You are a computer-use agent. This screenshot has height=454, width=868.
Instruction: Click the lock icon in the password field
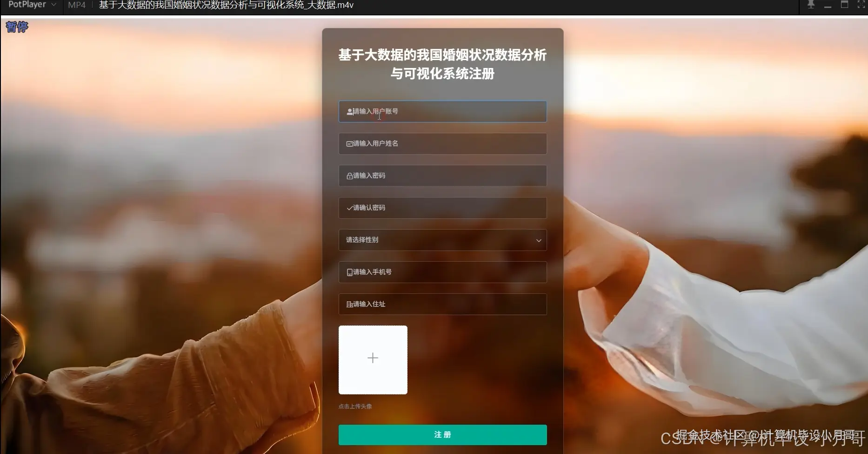click(349, 176)
